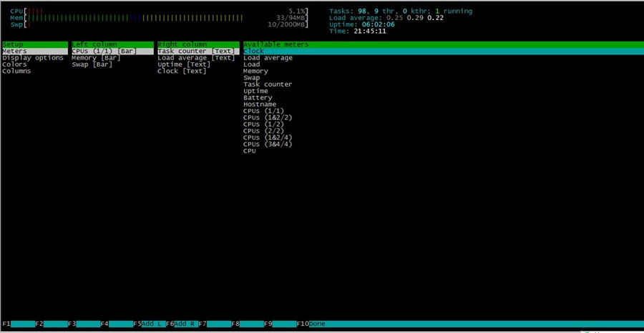Click the Time 21:45:11 line
Screen dimensions: 644x333
[x=357, y=32]
